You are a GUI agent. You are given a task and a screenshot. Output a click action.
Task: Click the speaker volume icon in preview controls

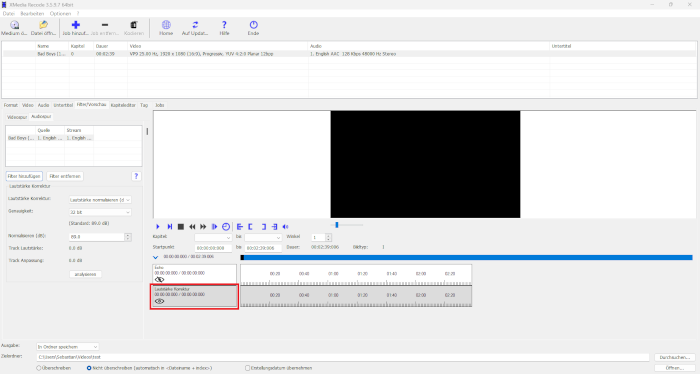coord(286,227)
